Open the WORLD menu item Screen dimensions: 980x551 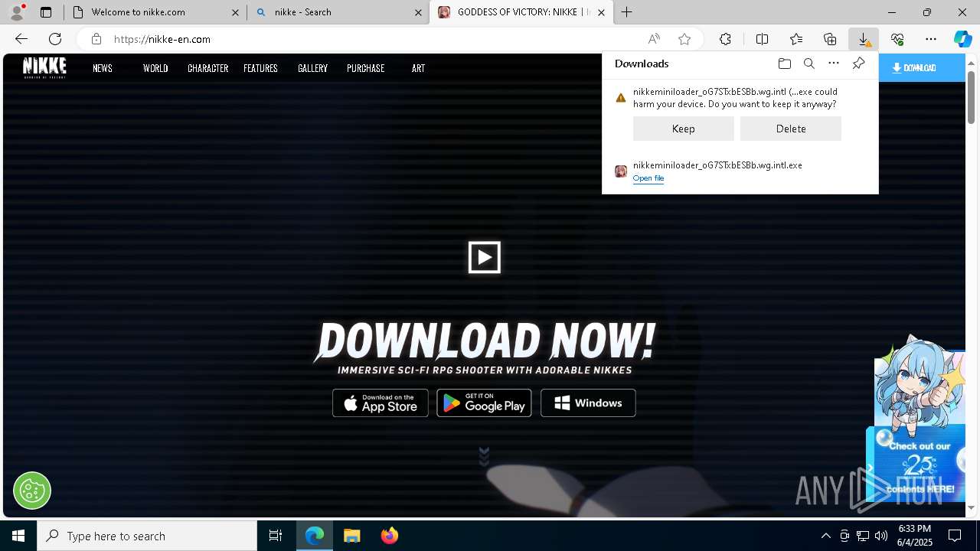pyautogui.click(x=155, y=68)
